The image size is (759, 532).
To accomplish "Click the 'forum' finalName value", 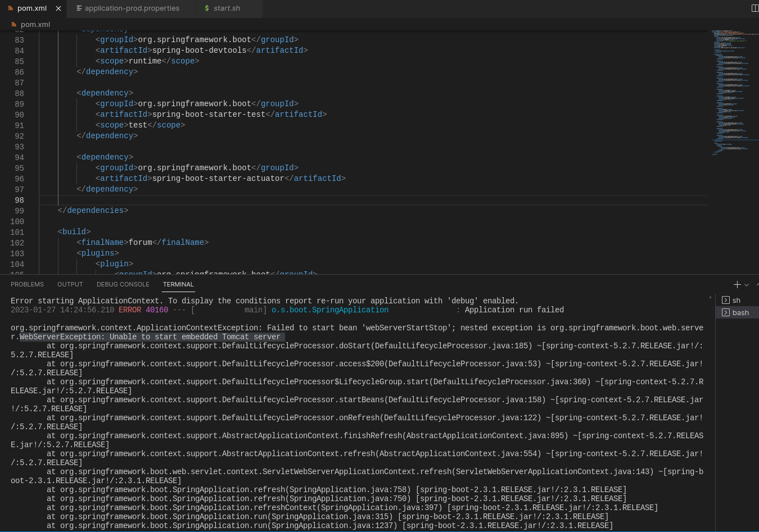I will click(141, 242).
